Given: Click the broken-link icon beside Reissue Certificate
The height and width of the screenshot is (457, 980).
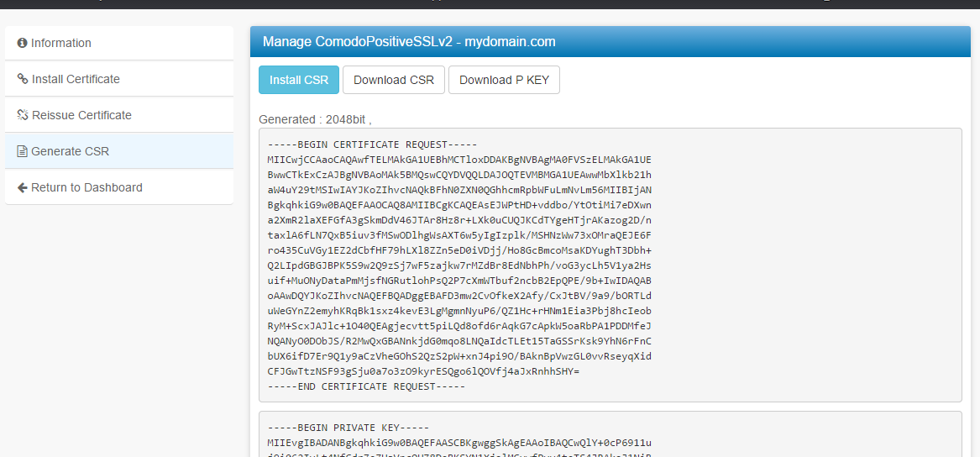Looking at the screenshot, I should point(24,115).
